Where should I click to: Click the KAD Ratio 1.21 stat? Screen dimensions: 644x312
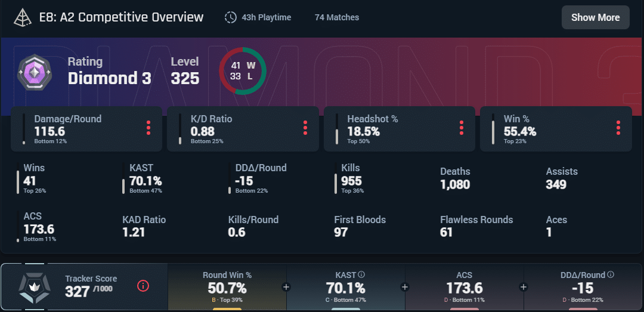point(144,226)
